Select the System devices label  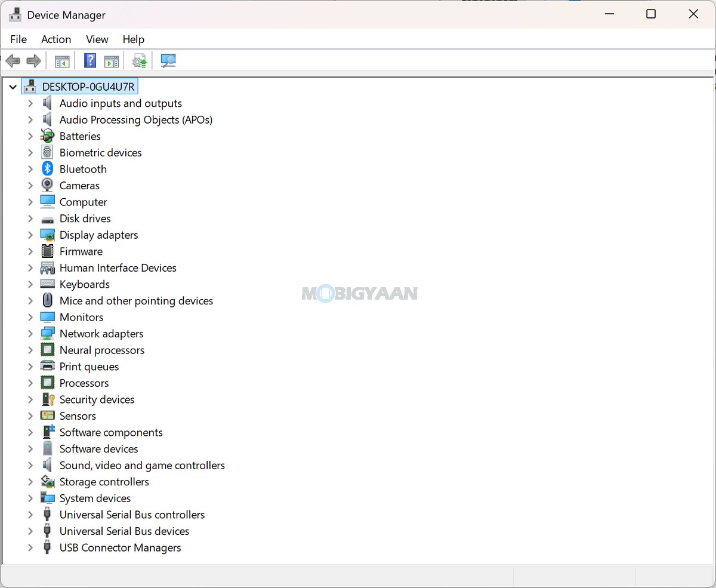click(95, 498)
